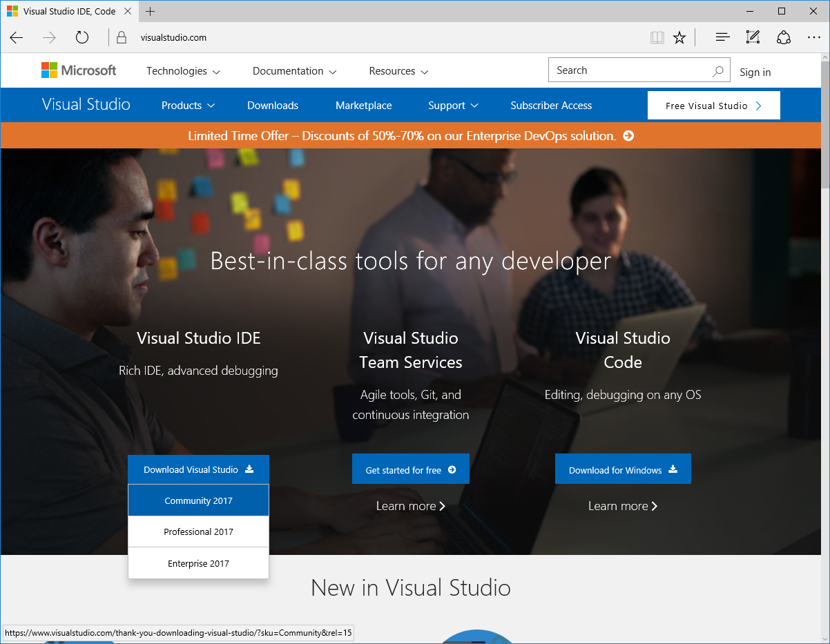Open the browser More actions ellipsis
830x644 pixels.
tap(813, 37)
